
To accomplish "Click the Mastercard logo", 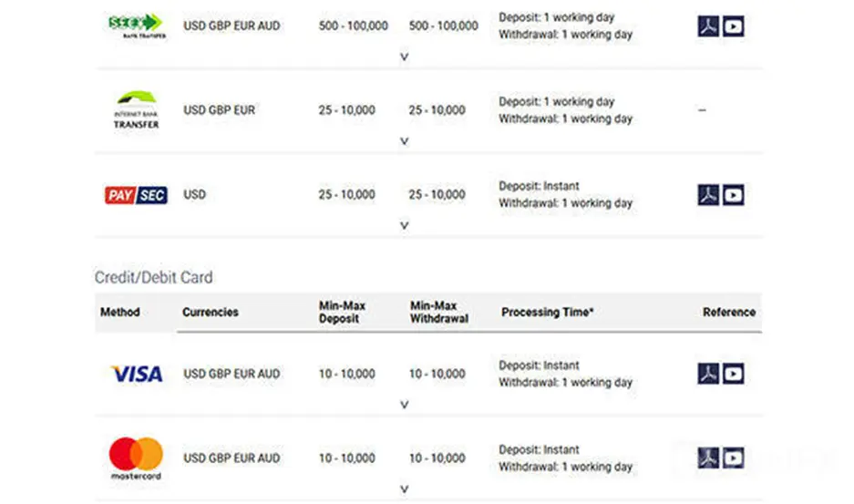I will 136,458.
